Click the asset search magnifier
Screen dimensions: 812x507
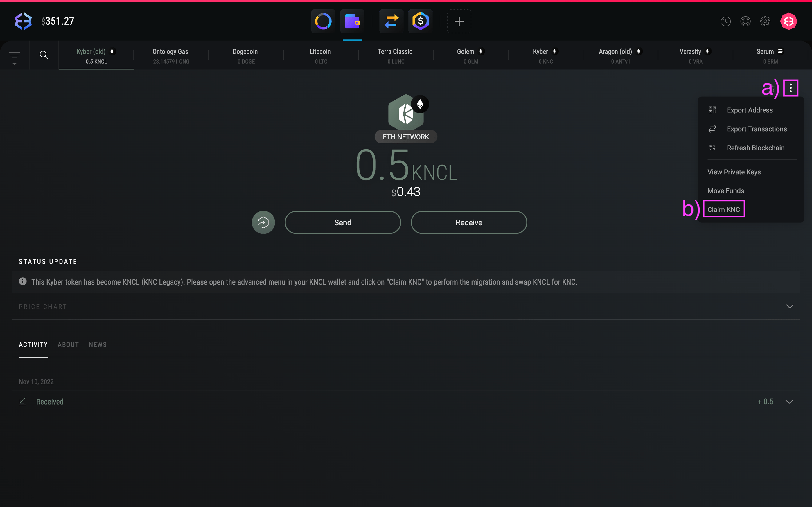pyautogui.click(x=44, y=55)
